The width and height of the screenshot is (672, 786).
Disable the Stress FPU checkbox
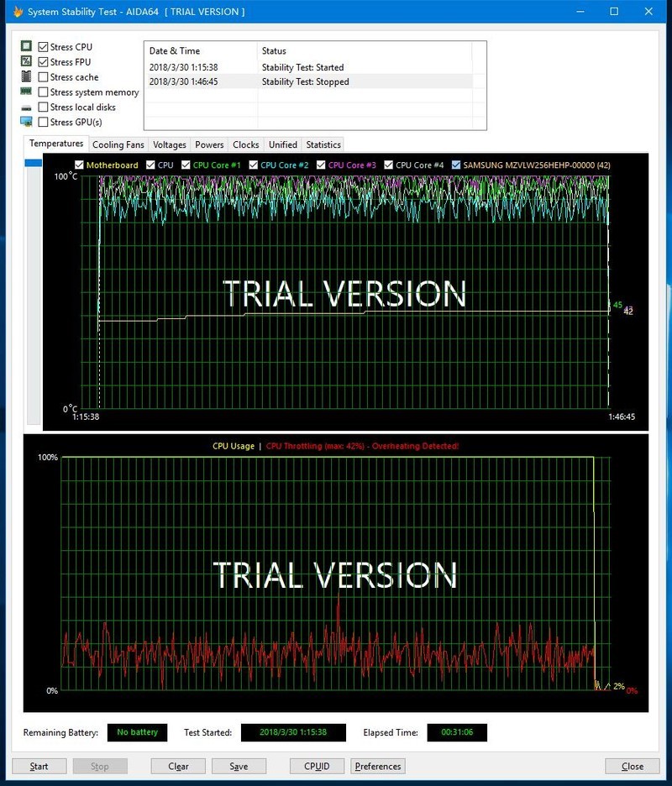point(42,61)
